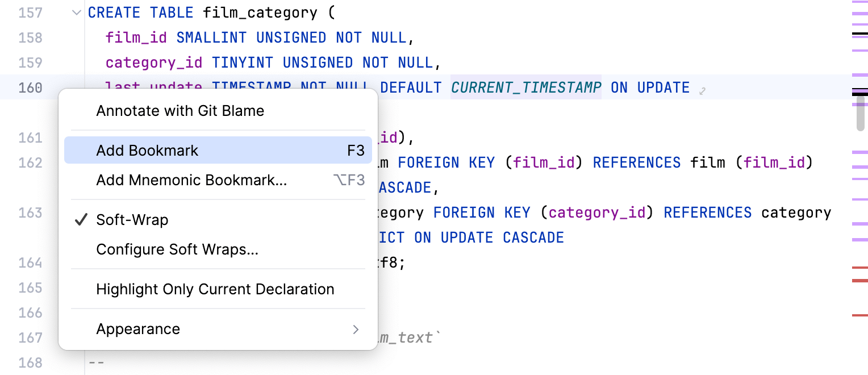Open Configure Soft Wraps settings
Viewport: 868px width, 375px height.
point(177,249)
